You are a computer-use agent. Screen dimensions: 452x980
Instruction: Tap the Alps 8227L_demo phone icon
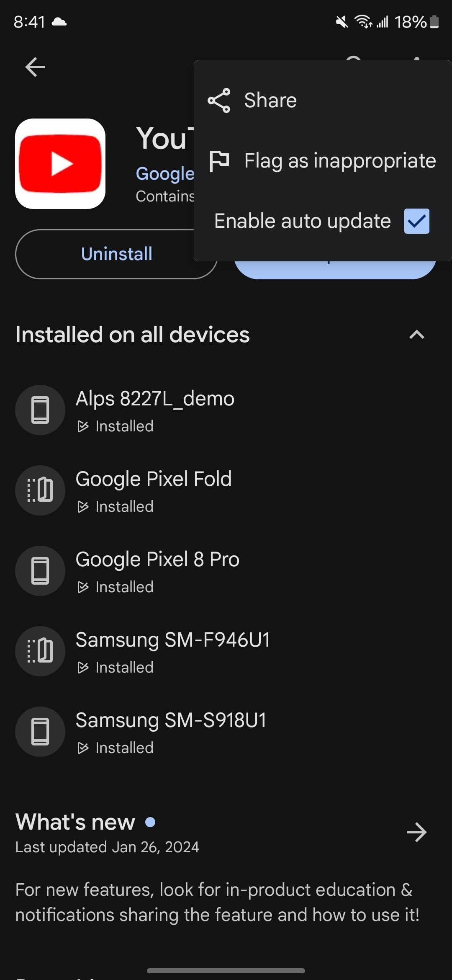coord(40,410)
